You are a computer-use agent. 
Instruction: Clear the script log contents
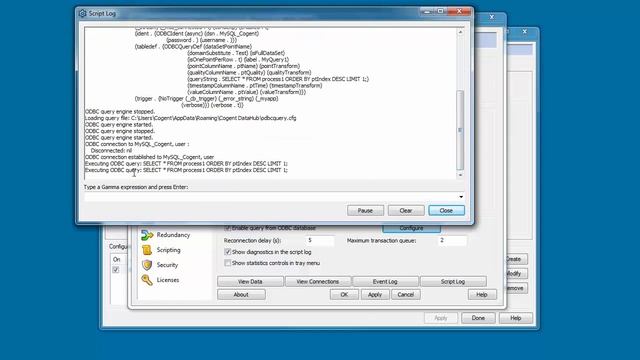406,211
